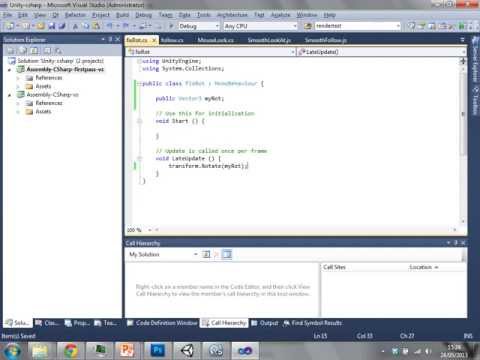Open the Help menu
480x360 pixels.
pyautogui.click(x=329, y=15)
